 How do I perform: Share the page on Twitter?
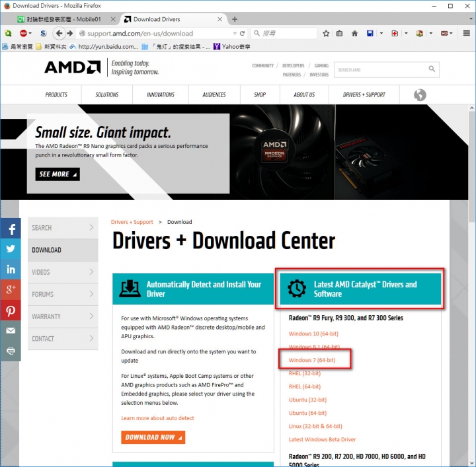pos(11,248)
